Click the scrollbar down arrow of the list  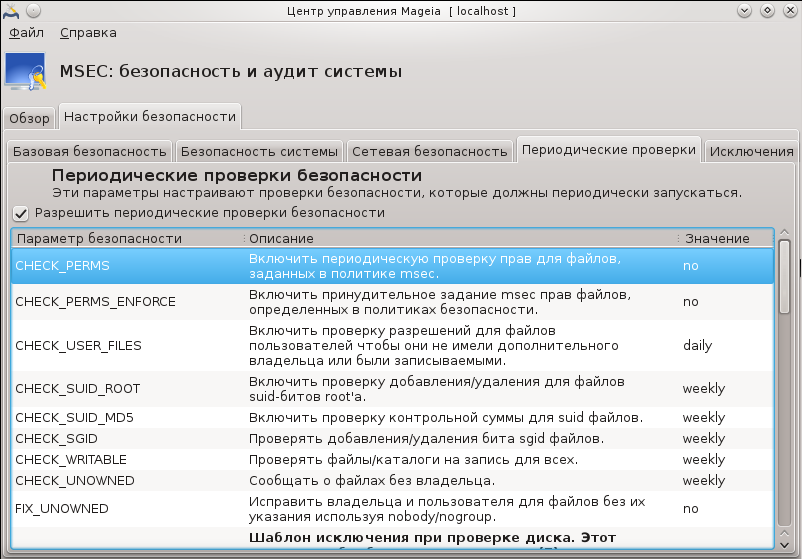[784, 545]
